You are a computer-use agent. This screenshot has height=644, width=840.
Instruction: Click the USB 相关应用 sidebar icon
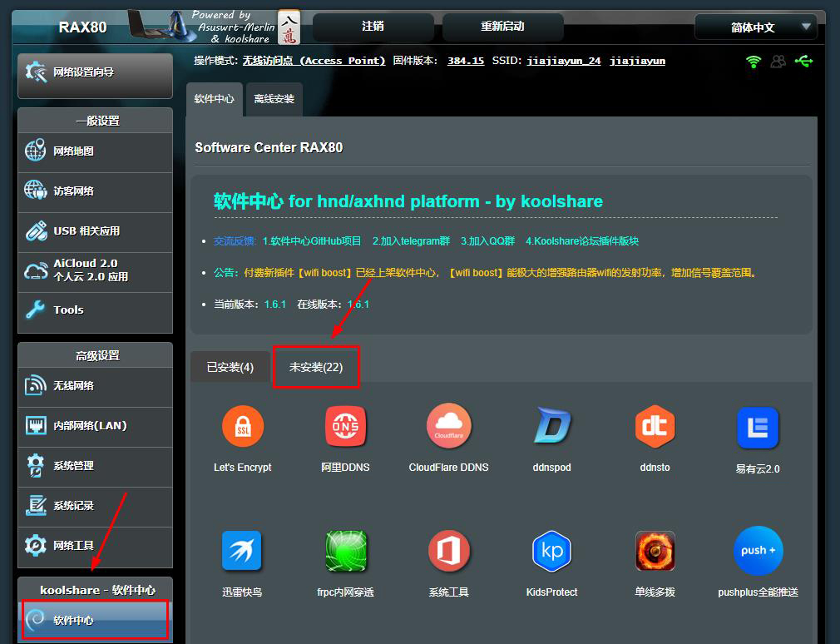[36, 230]
